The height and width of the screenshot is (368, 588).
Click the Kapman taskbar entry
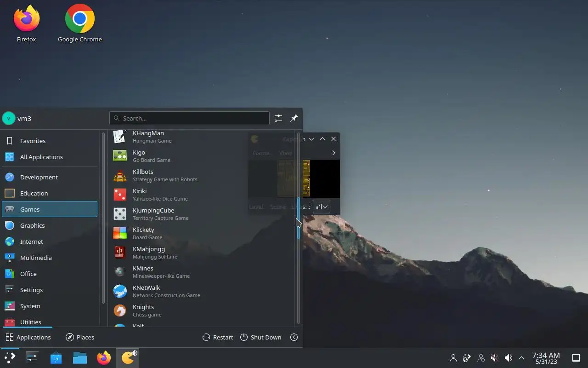[x=128, y=358]
